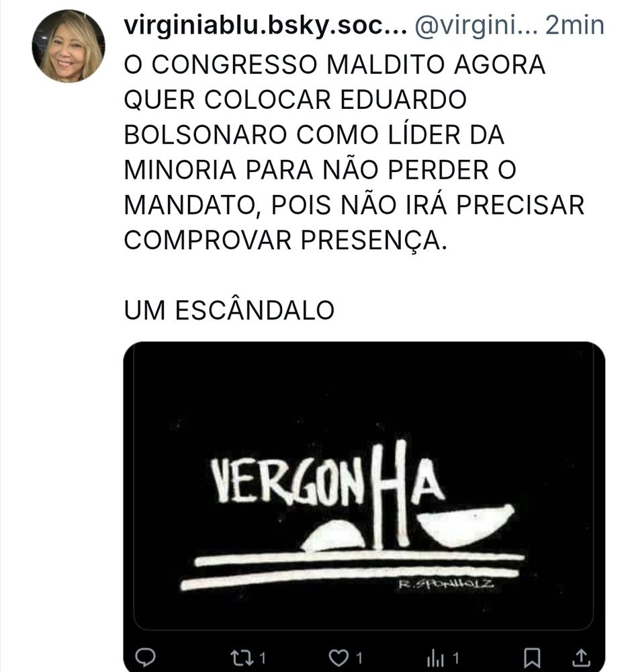Click the repost count number 1
Screen dimensions: 632x672
coord(262,658)
